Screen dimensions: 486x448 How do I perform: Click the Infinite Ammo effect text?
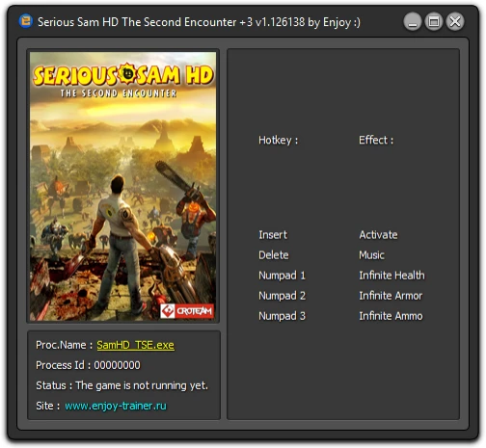coord(391,316)
